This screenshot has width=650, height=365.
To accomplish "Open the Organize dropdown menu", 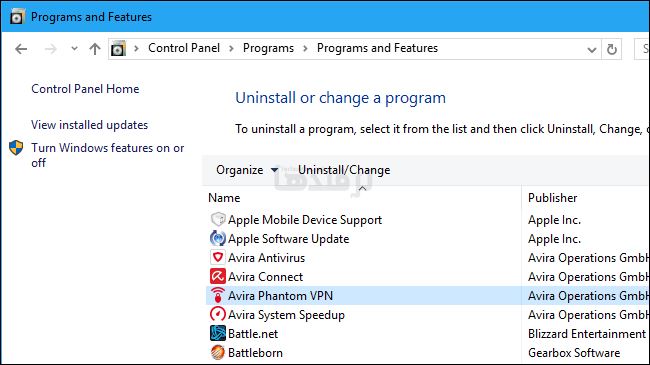I will [x=247, y=170].
